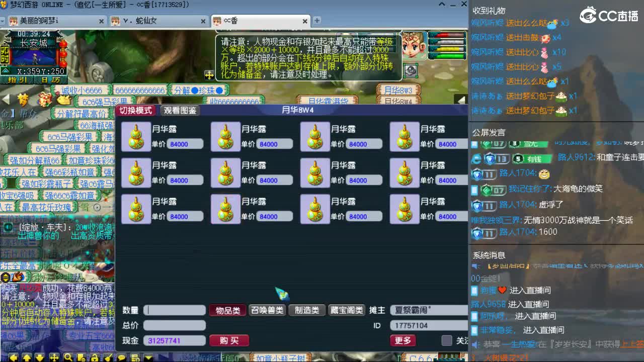Switch to the ∝香 account tab
644x362 pixels.
(x=261, y=21)
